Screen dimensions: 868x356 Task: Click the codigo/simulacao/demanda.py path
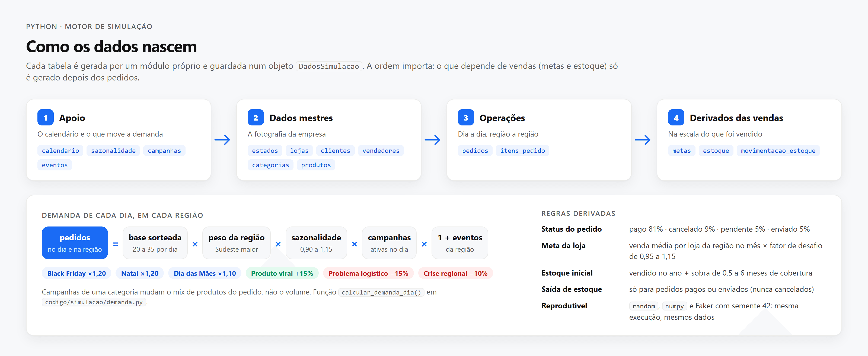(x=94, y=302)
